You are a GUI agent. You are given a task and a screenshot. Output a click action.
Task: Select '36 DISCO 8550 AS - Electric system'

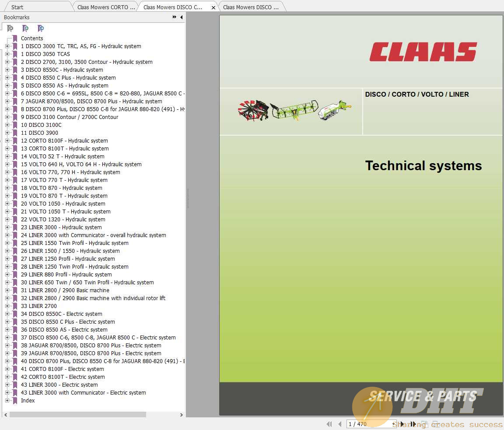(x=64, y=330)
